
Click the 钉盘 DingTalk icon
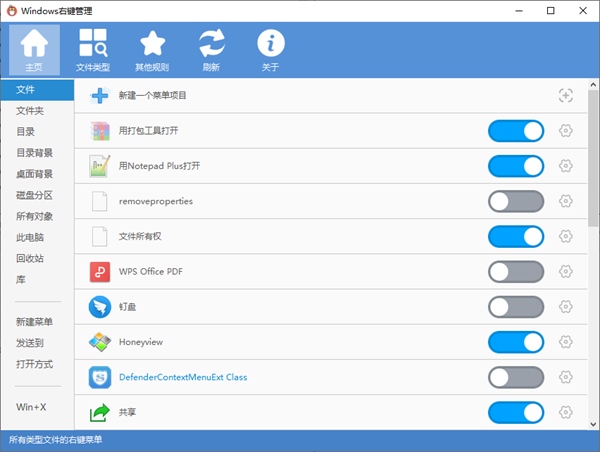[100, 307]
